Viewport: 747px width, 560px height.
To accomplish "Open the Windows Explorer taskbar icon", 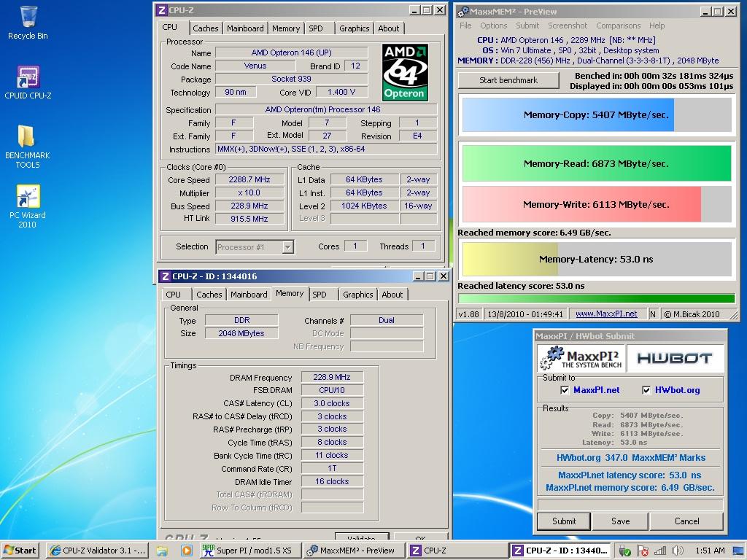I will click(x=162, y=551).
